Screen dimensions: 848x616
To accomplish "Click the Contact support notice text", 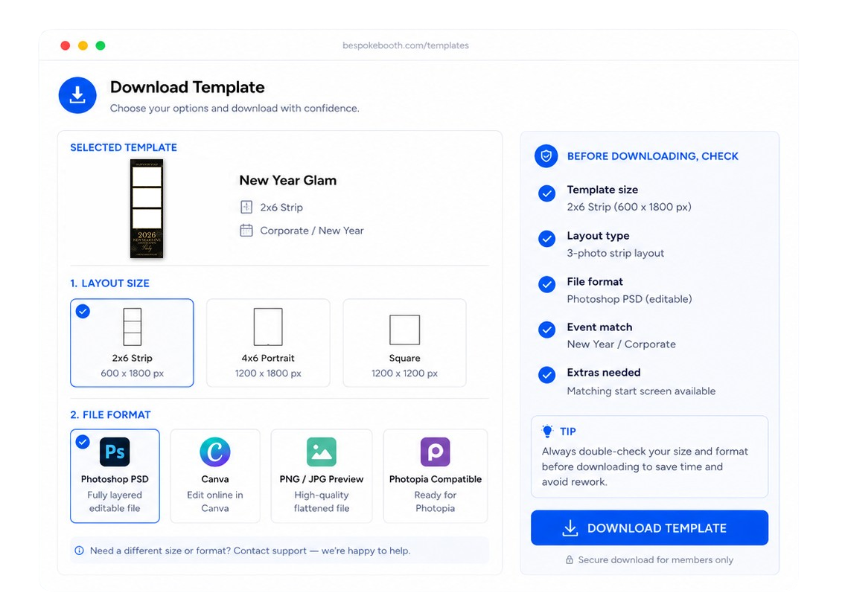I will pos(250,551).
